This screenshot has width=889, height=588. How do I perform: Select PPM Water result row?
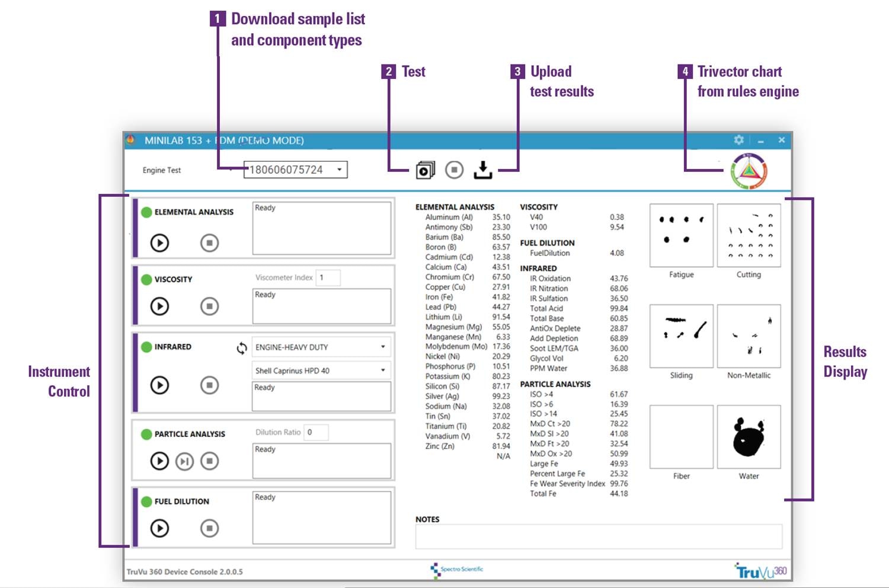pyautogui.click(x=578, y=368)
